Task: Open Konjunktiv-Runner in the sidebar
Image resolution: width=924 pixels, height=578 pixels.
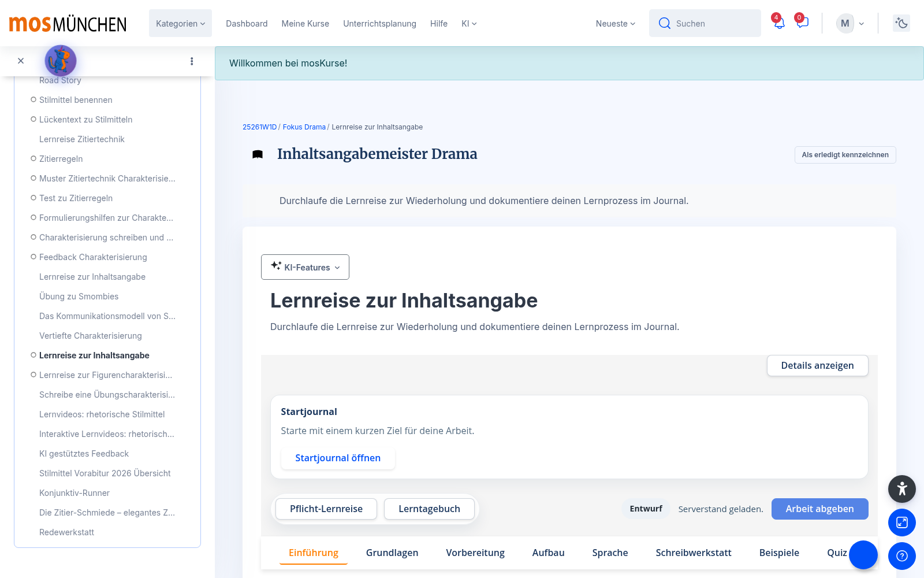Action: (x=74, y=493)
